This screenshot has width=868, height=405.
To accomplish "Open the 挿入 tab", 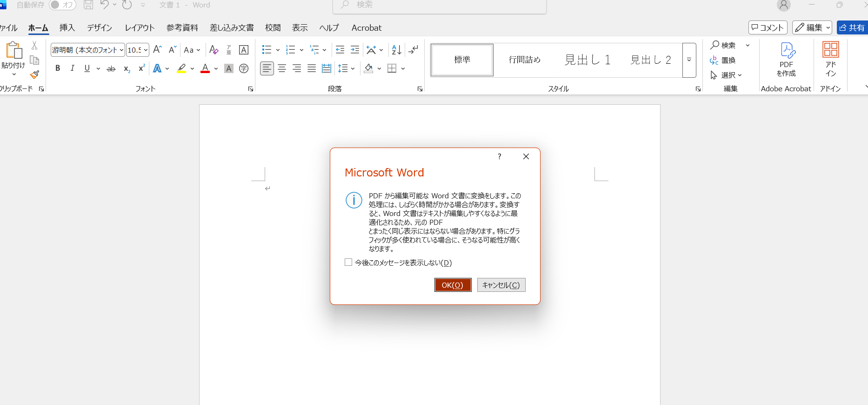I will pos(67,27).
